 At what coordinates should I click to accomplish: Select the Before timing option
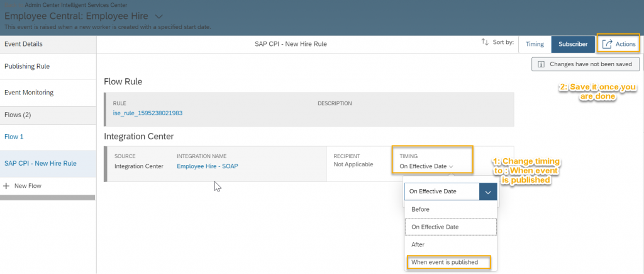point(450,209)
